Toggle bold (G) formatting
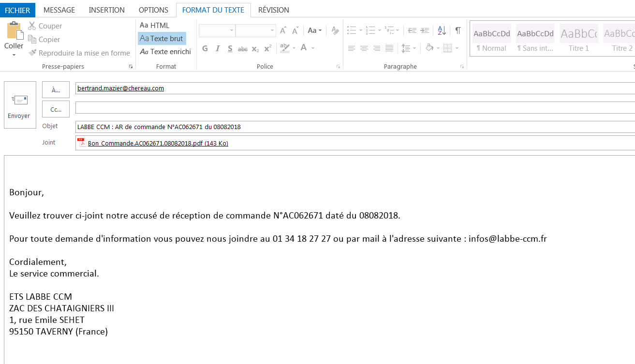635x364 pixels. pos(205,48)
